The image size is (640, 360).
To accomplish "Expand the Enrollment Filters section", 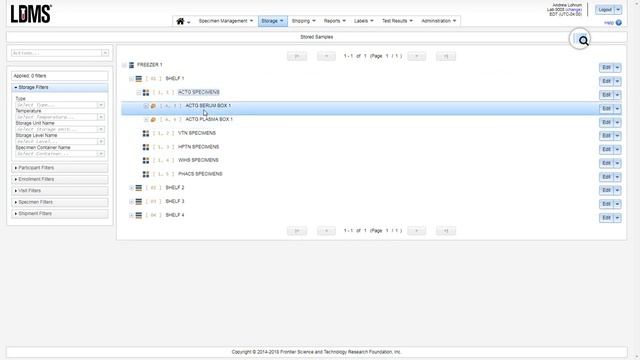I will coord(60,179).
